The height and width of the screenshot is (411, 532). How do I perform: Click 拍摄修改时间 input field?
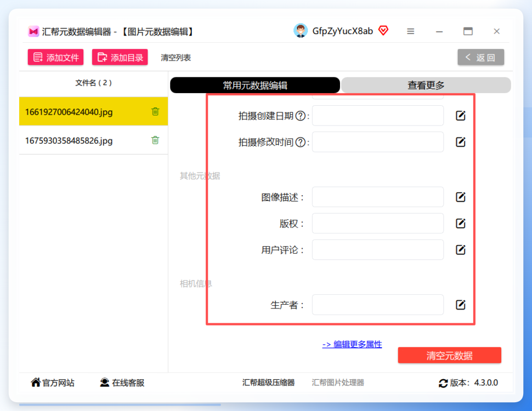tap(378, 142)
